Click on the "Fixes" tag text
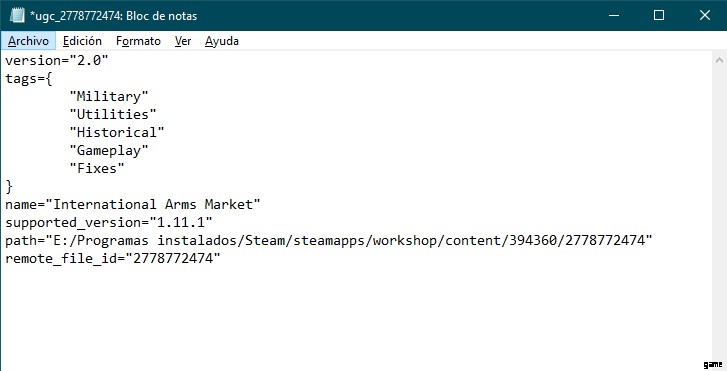 pos(97,168)
